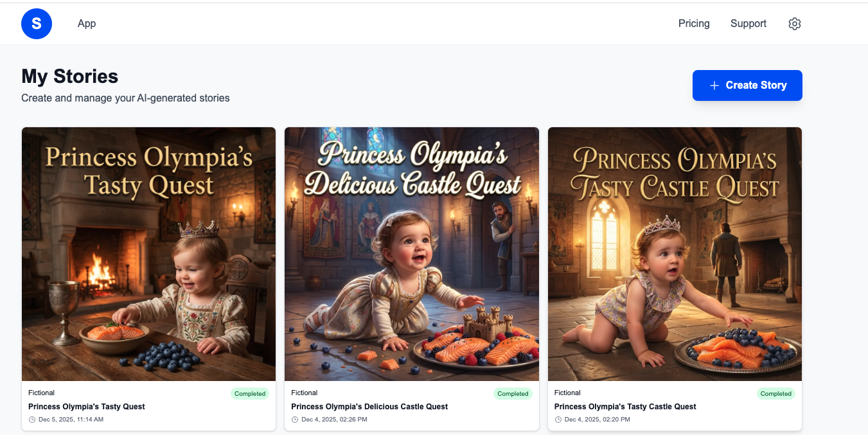868x435 pixels.
Task: Click Completed badge on Tasty Castle Quest card
Action: coord(775,393)
